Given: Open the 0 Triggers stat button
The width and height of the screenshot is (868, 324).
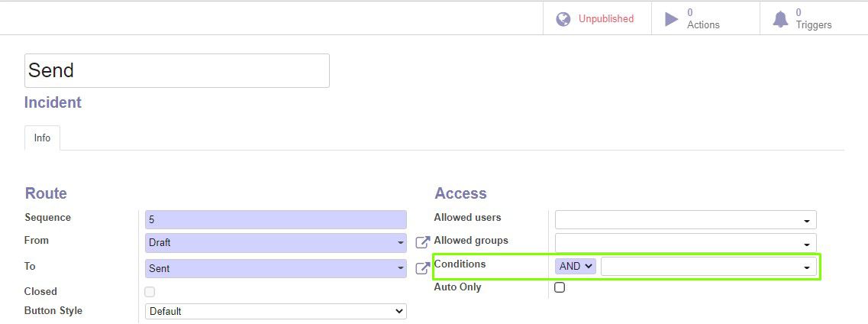Looking at the screenshot, I should coord(814,19).
